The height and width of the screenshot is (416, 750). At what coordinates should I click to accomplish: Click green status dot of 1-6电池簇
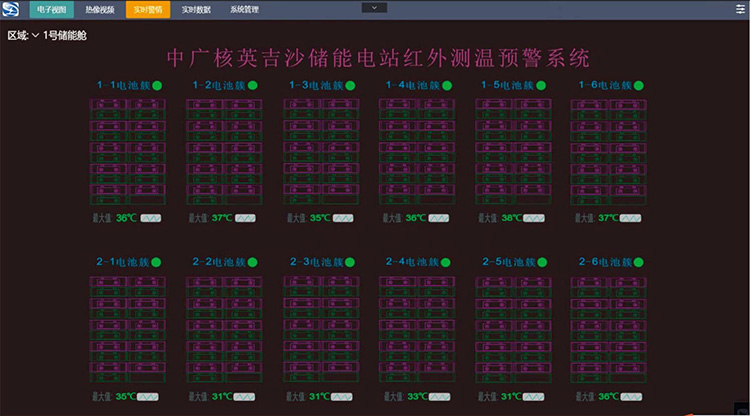click(639, 86)
